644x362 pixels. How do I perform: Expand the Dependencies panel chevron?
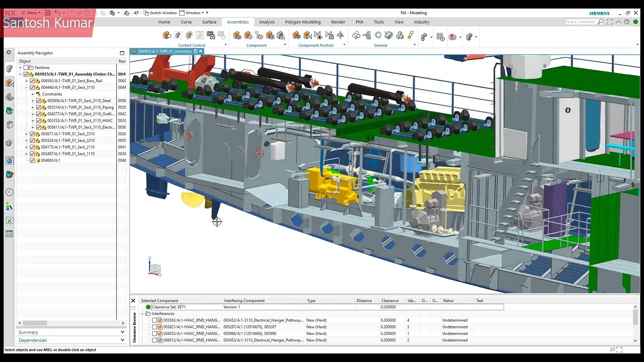[122, 340]
